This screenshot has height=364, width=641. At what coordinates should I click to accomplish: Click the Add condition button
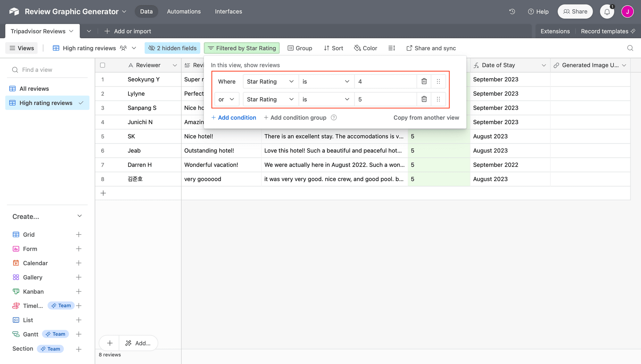click(x=233, y=117)
